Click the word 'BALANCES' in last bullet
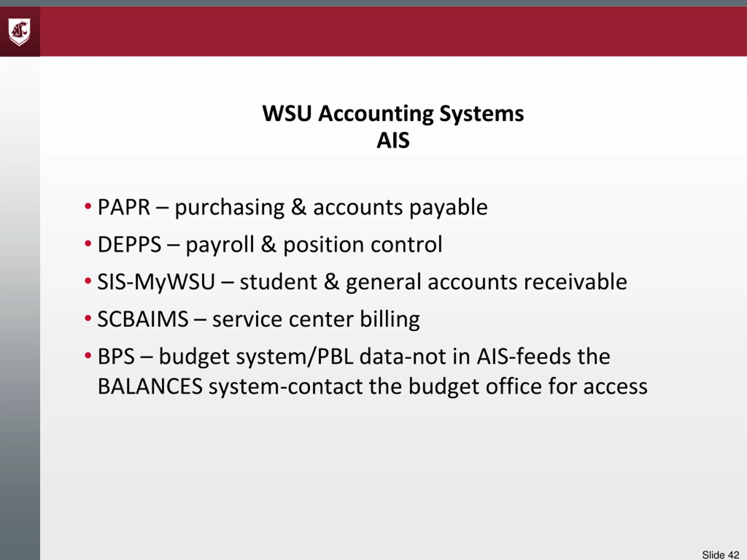This screenshot has width=747, height=560. coord(150,386)
